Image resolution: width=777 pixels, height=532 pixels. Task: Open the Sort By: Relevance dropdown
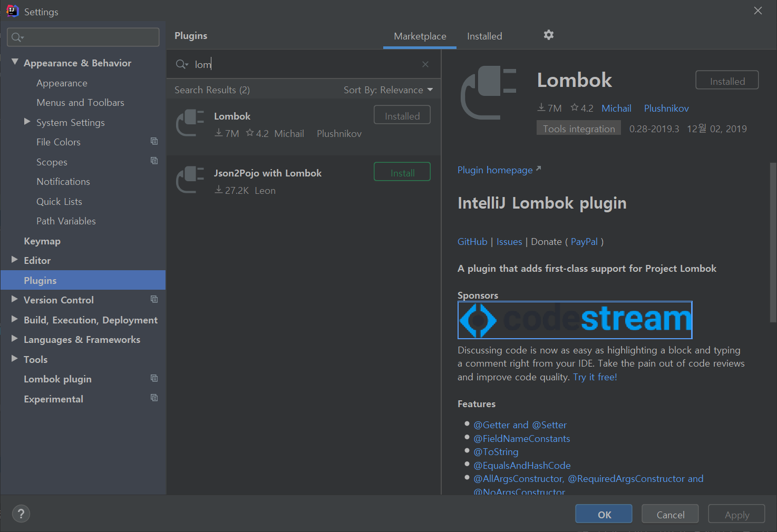point(388,90)
